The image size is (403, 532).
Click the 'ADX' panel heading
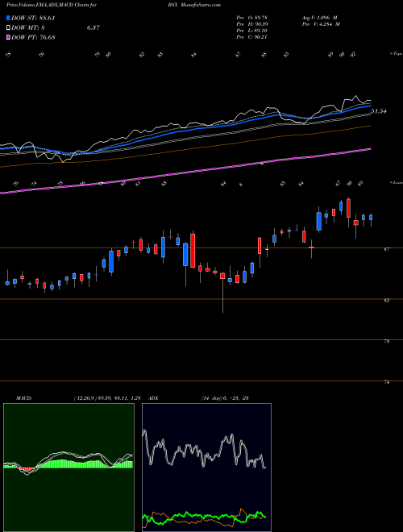click(x=154, y=398)
